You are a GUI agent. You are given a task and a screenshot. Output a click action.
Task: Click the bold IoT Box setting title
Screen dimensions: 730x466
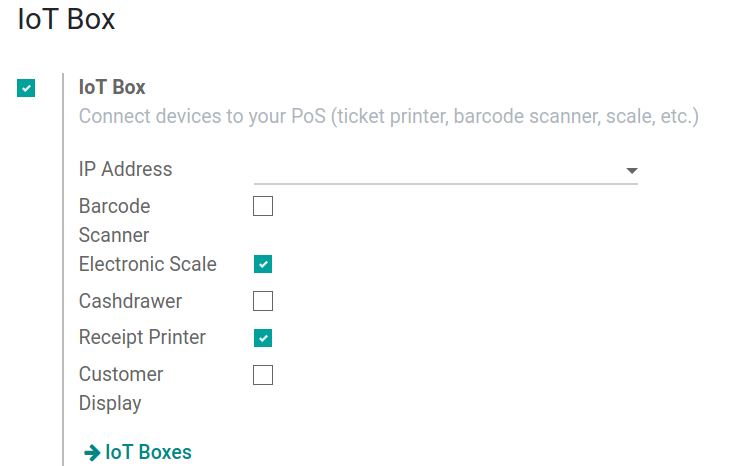tap(112, 87)
